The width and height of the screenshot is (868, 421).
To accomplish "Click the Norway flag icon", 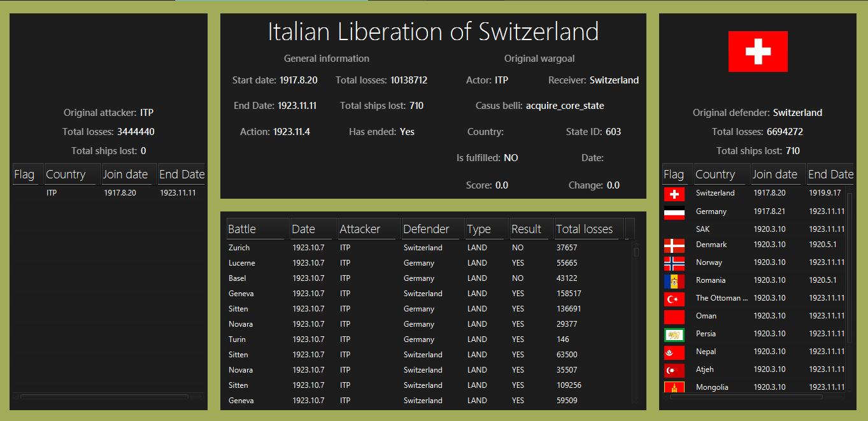I will click(x=674, y=263).
